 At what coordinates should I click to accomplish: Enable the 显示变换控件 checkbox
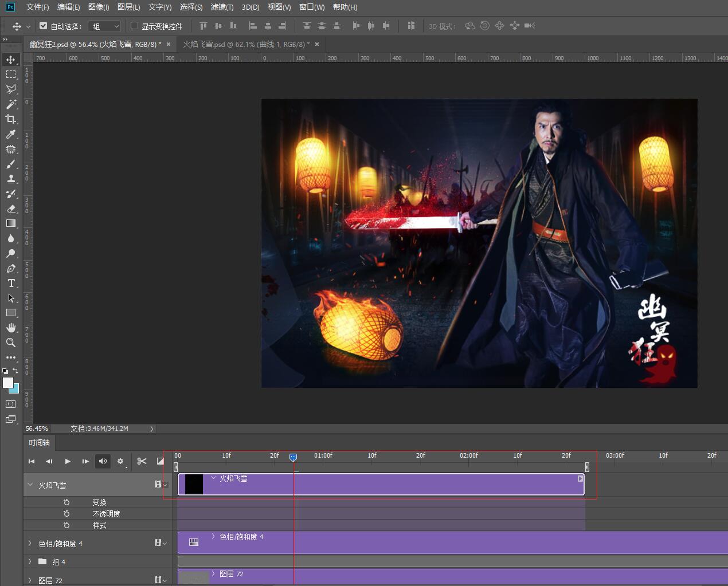click(134, 26)
